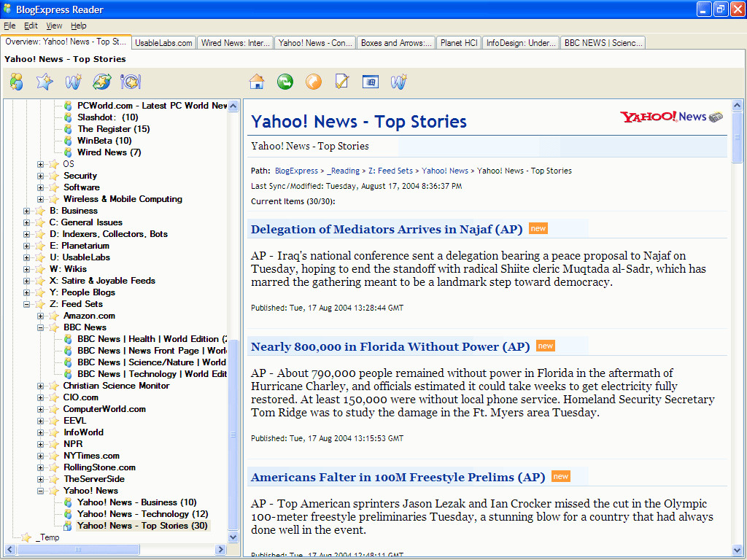Expand the E: Planetarium node
This screenshot has height=560, width=747.
pyautogui.click(x=27, y=246)
